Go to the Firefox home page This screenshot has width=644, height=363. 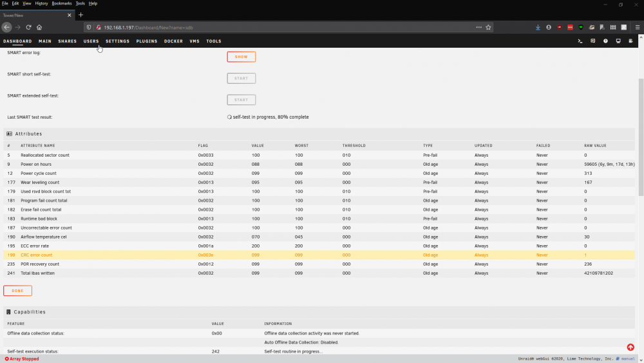[x=39, y=28]
